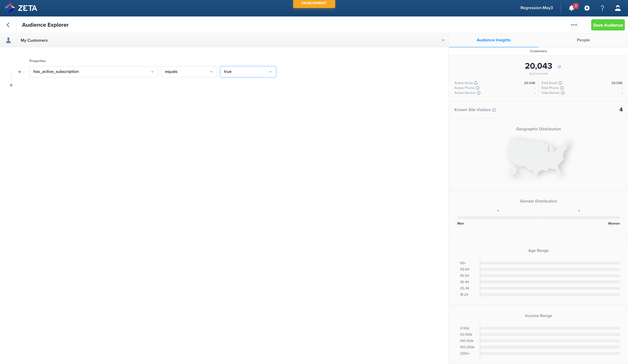The height and width of the screenshot is (364, 628).
Task: Click the help question mark icon
Action: pyautogui.click(x=602, y=8)
